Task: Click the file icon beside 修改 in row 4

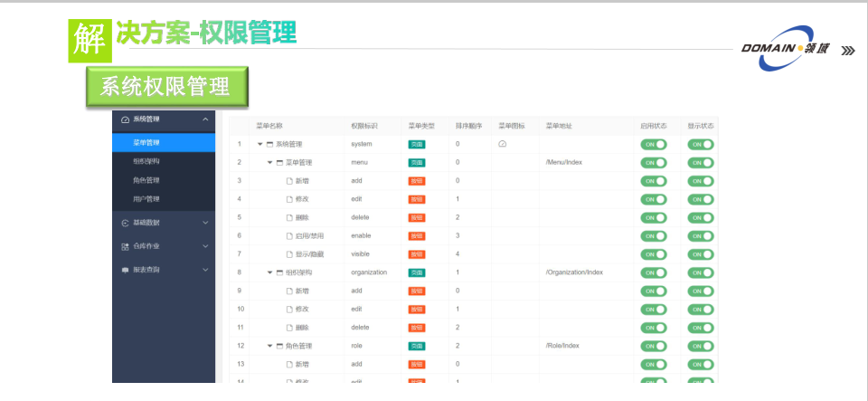Action: point(289,199)
